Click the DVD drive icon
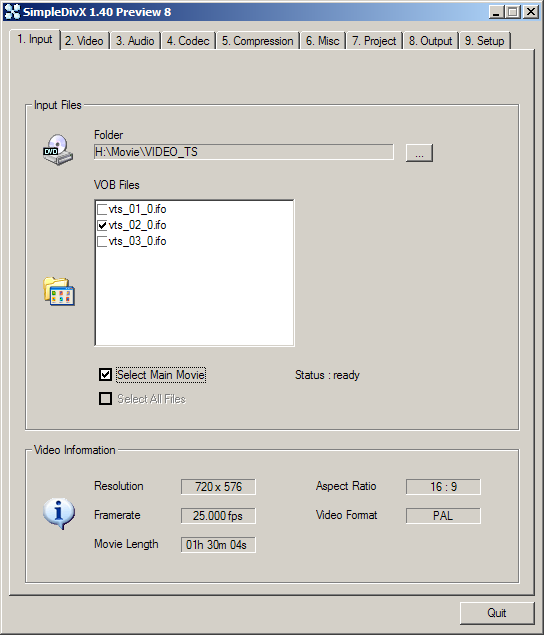This screenshot has height=635, width=544. pyautogui.click(x=58, y=149)
